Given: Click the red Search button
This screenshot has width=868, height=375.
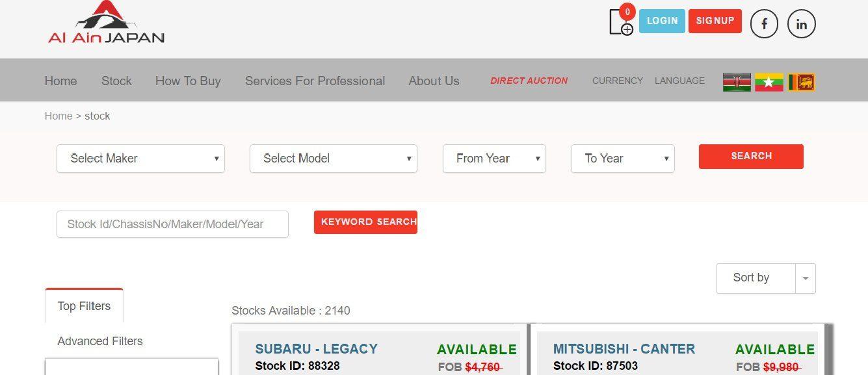Looking at the screenshot, I should 751,157.
